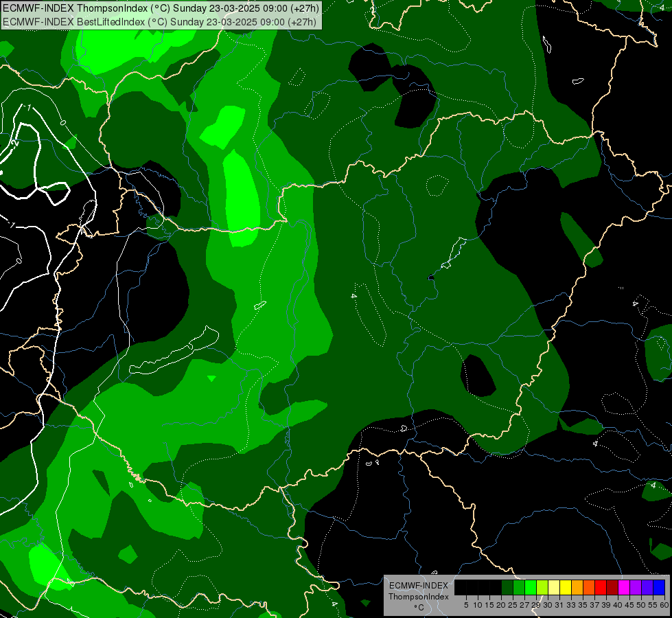Select the blue 55–60 legend swatch
The image size is (672, 618).
coord(659,587)
